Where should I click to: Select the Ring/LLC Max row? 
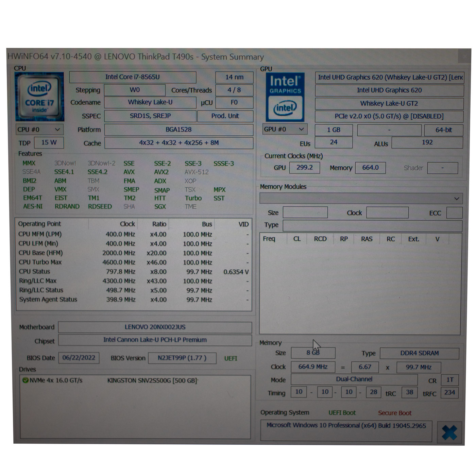[134, 281]
